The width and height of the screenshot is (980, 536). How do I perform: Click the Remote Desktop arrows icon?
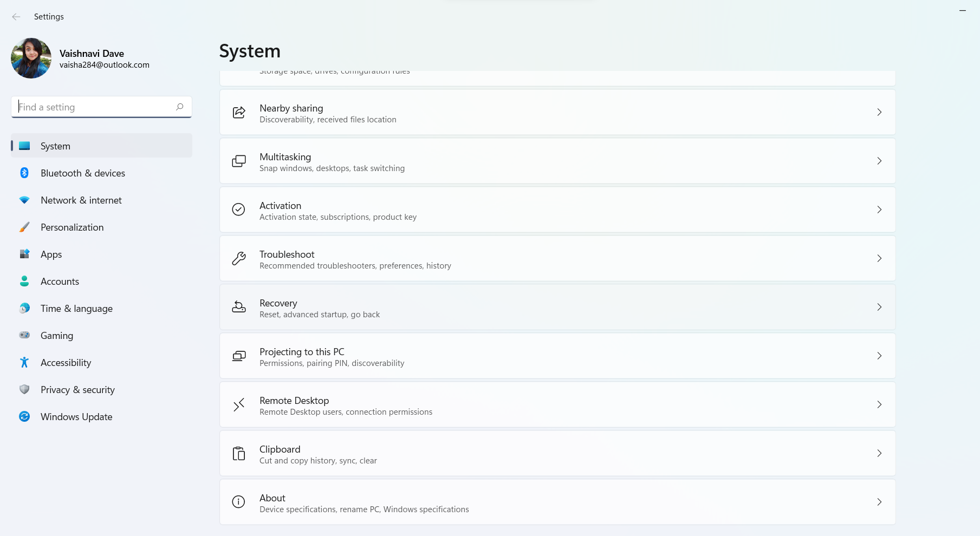coord(239,404)
